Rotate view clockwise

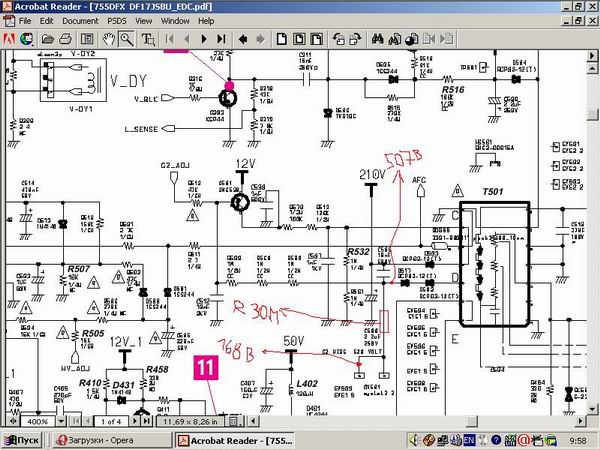tap(355, 39)
